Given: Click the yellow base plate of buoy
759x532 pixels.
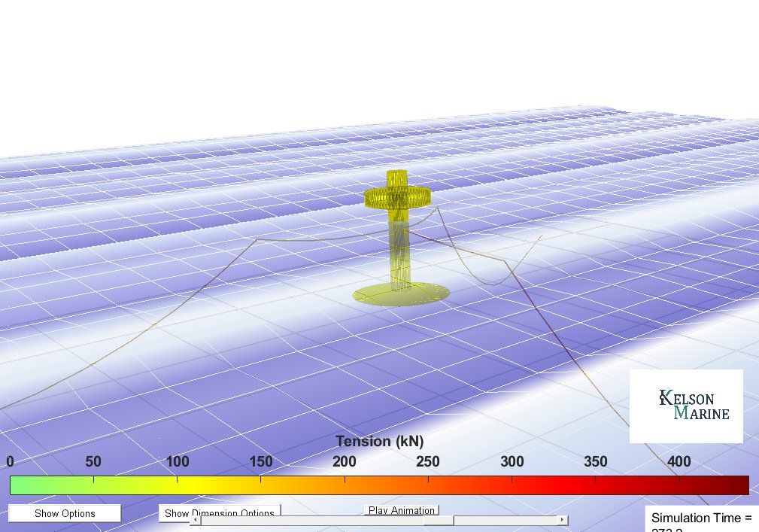Looking at the screenshot, I should (401, 294).
